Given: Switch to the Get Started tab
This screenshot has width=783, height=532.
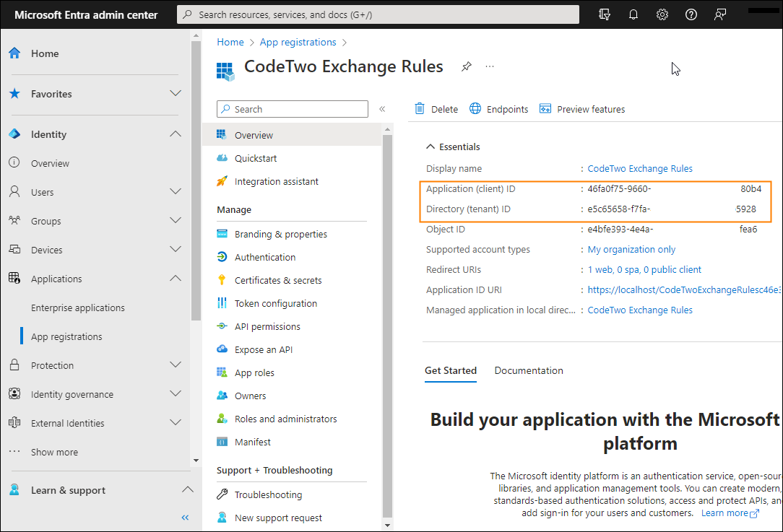Looking at the screenshot, I should tap(451, 370).
